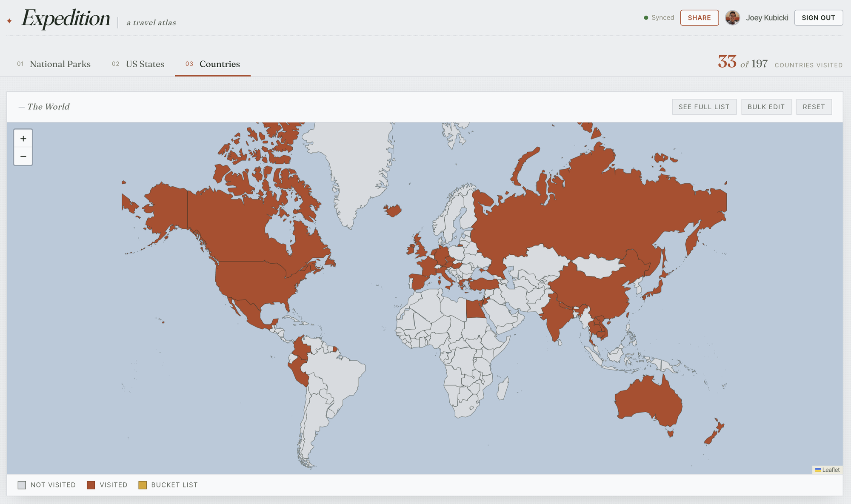Click SIGN OUT
Image resolution: width=851 pixels, height=504 pixels.
[x=818, y=18]
